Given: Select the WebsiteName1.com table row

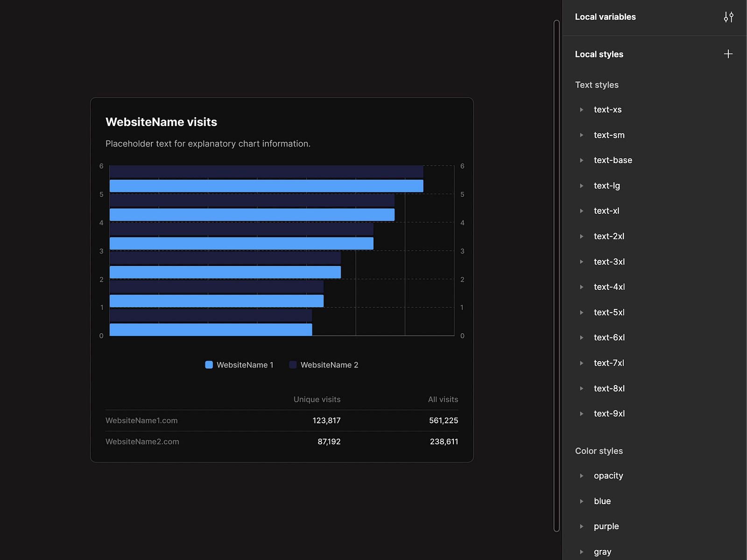Looking at the screenshot, I should (141, 420).
